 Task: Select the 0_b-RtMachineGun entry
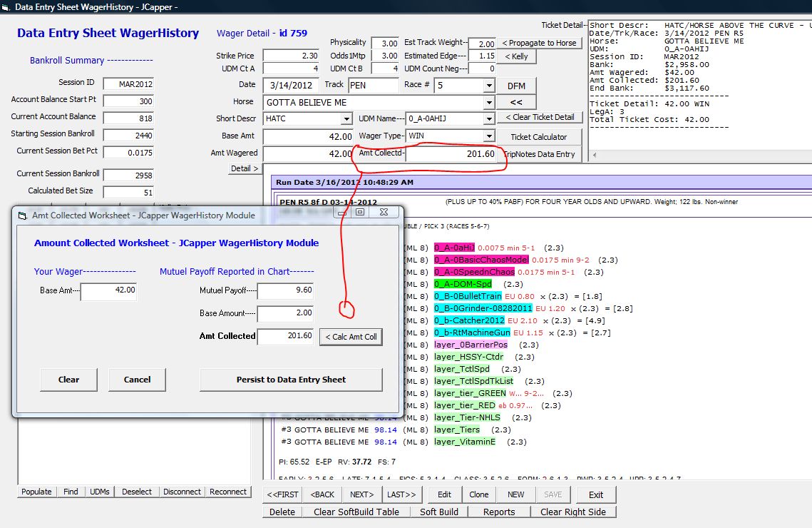pyautogui.click(x=472, y=332)
